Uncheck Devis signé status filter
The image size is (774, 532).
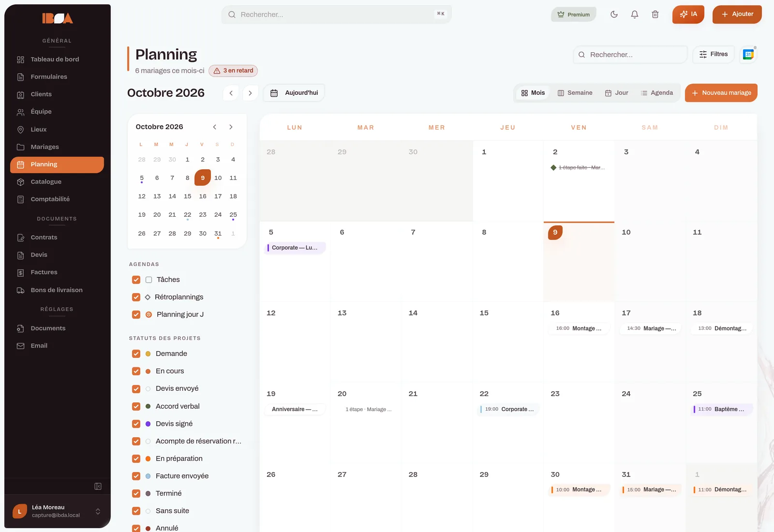(x=136, y=424)
